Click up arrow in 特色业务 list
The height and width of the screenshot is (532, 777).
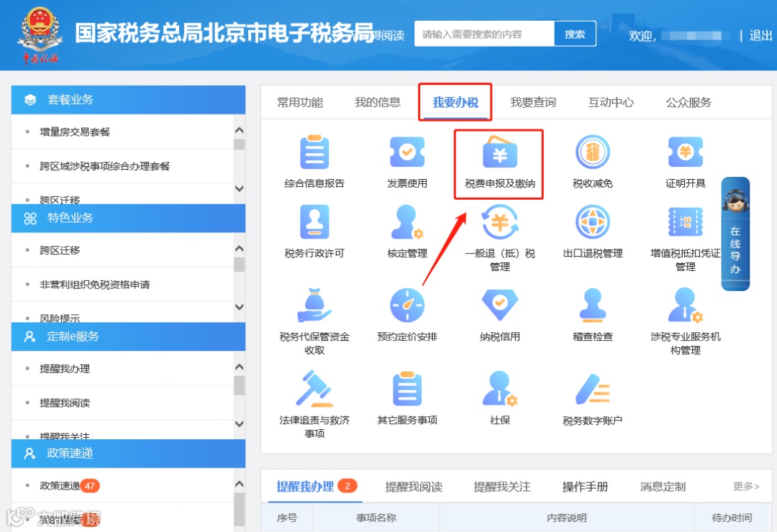click(240, 248)
